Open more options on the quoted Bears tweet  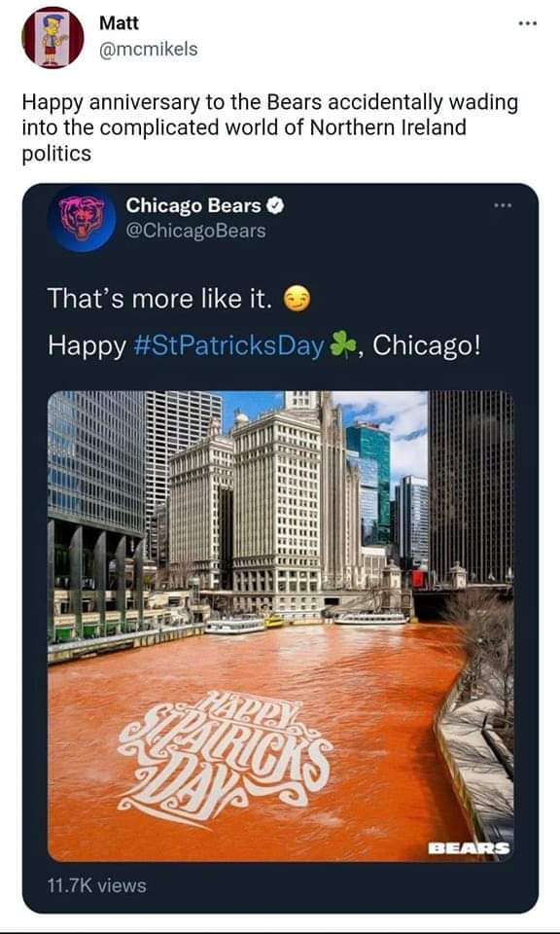point(503,205)
